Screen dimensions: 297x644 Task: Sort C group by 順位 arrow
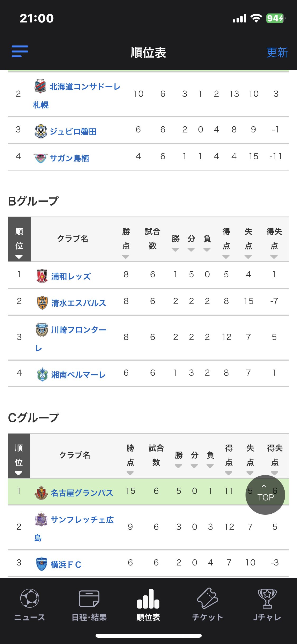(x=18, y=473)
